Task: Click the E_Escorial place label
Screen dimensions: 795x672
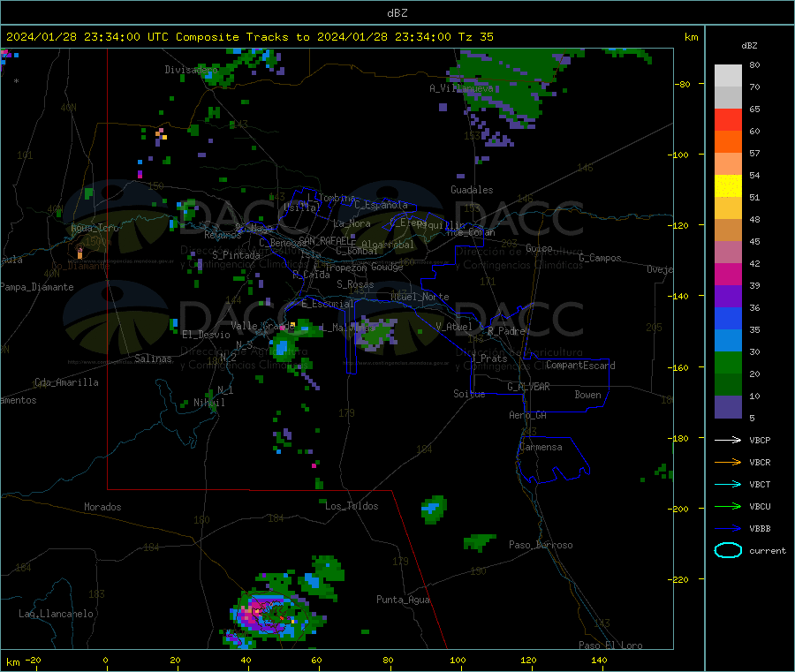Action: pos(328,304)
